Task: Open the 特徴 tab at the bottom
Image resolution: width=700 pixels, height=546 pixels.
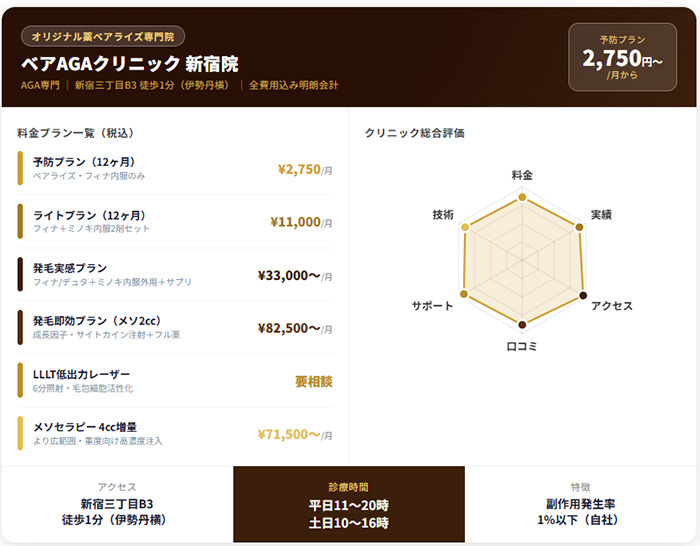Action: 581,506
